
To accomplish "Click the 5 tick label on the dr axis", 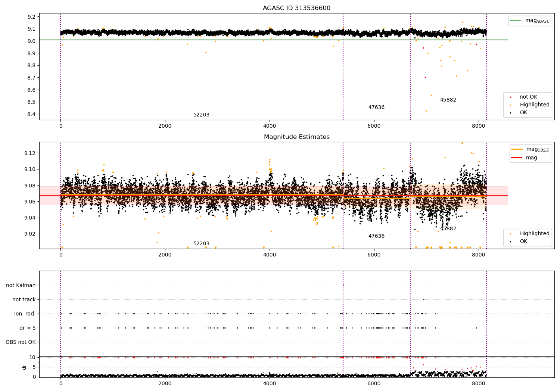I will pyautogui.click(x=34, y=367).
